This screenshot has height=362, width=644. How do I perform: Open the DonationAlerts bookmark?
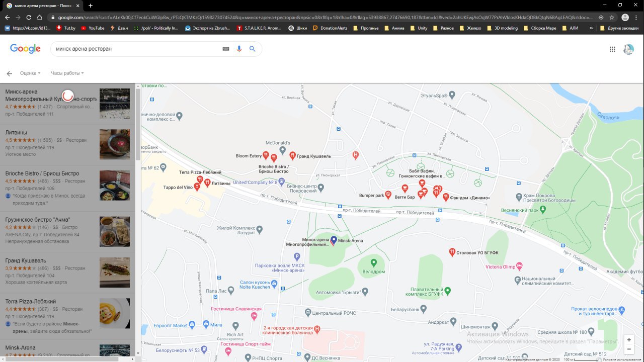(x=330, y=28)
